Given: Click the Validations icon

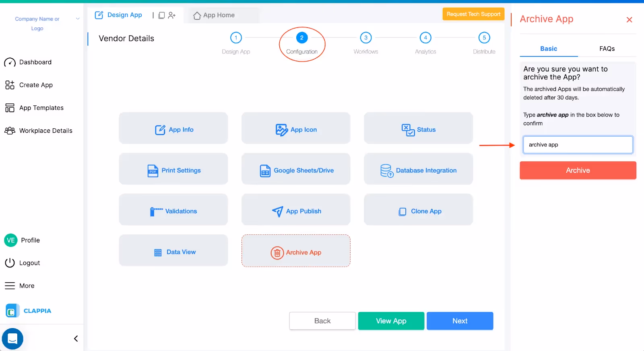Looking at the screenshot, I should point(156,211).
